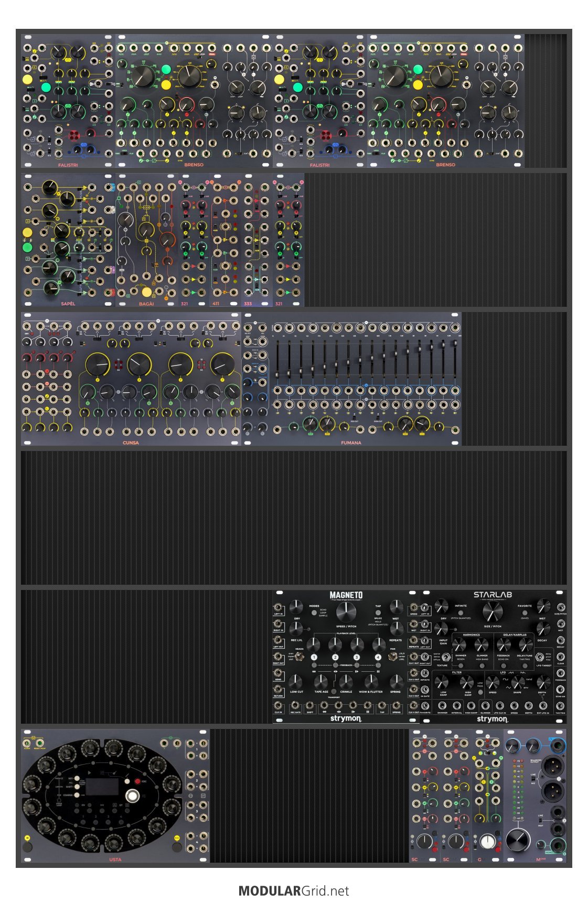Click the 333 module label
Image resolution: width=588 pixels, height=902 pixels.
248,304
